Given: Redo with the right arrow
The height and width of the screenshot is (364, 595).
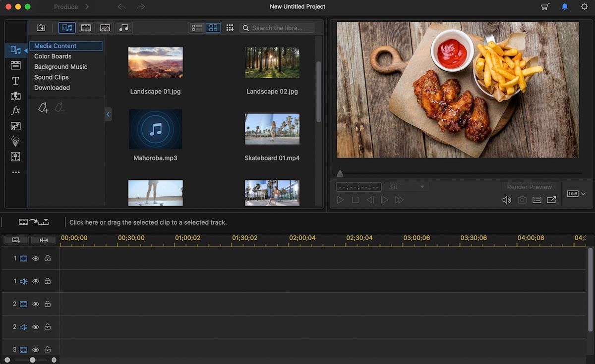Looking at the screenshot, I should 141,6.
